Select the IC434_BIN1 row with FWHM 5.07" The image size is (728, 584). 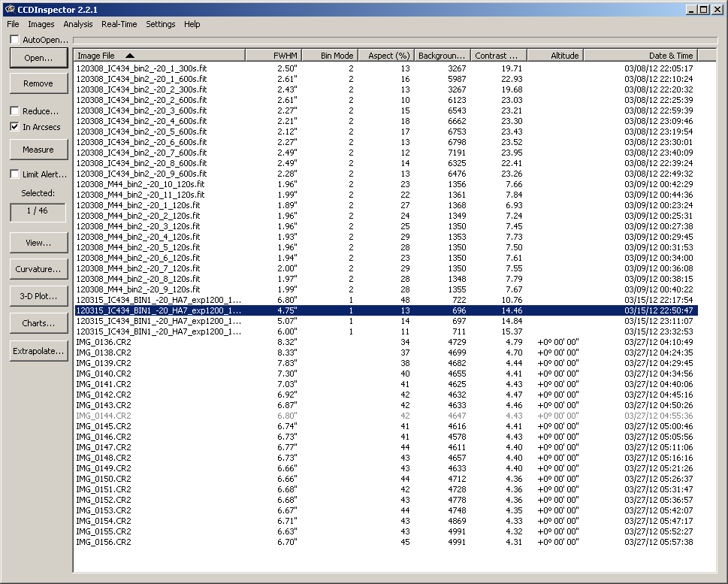386,321
